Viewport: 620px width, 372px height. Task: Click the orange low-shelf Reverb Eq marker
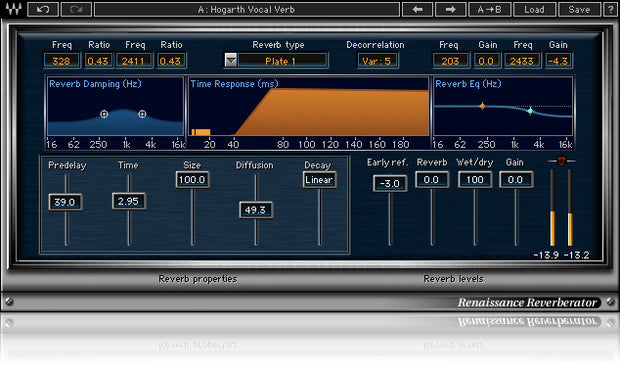click(x=482, y=106)
